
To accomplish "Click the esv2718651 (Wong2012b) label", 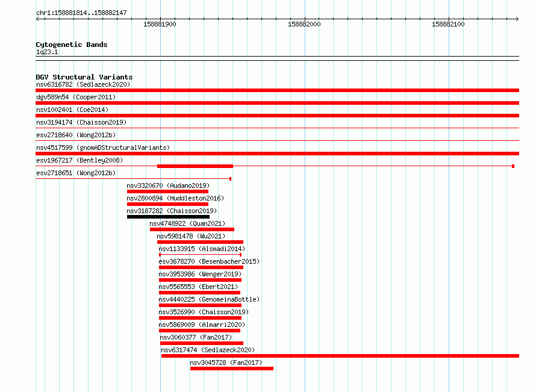I will click(x=76, y=173).
